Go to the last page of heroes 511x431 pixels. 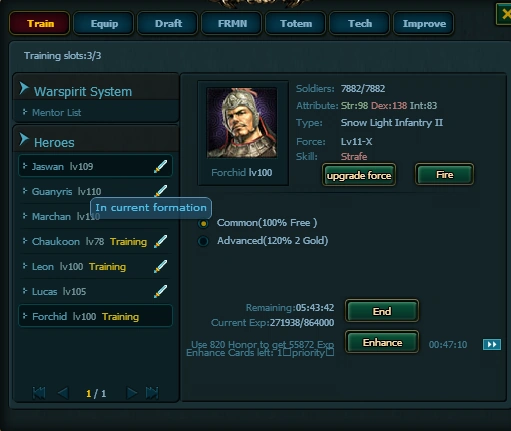[x=152, y=393]
